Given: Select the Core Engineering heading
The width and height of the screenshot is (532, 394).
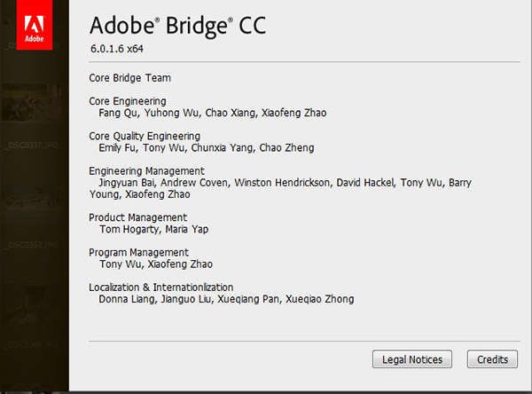Looking at the screenshot, I should [128, 101].
